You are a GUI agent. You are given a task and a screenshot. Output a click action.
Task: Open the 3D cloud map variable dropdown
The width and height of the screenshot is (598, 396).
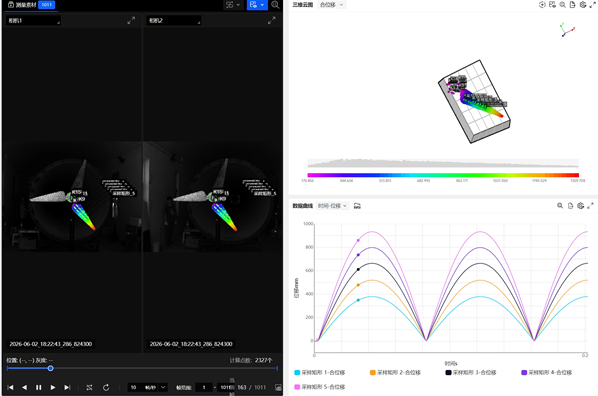[x=331, y=5]
